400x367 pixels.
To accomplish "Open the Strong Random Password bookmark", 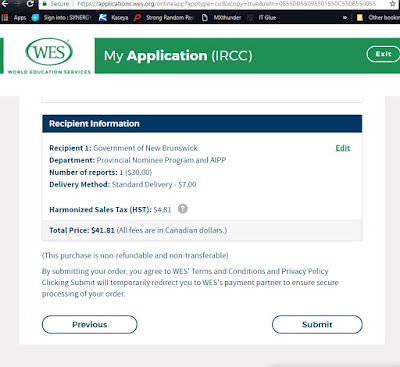I will click(164, 18).
